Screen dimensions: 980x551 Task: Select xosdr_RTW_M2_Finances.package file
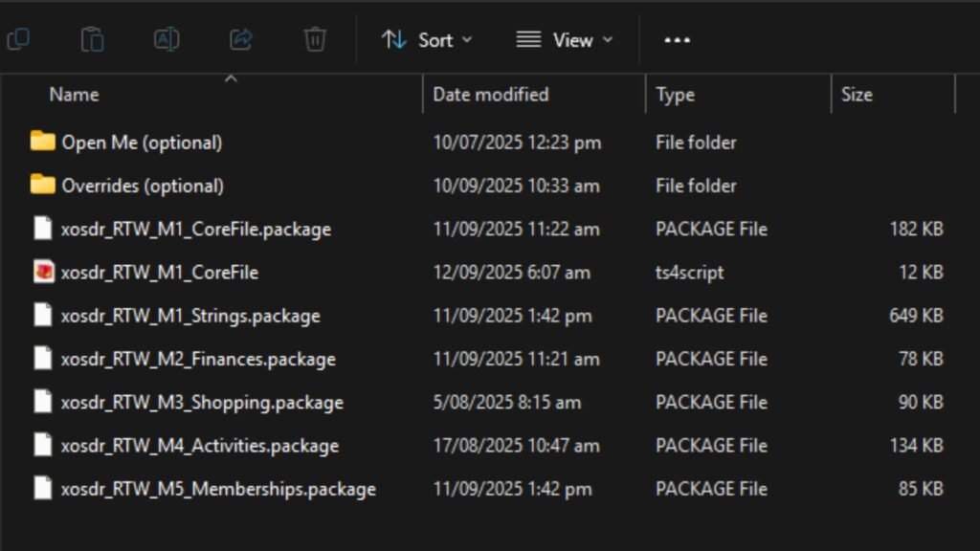(197, 360)
